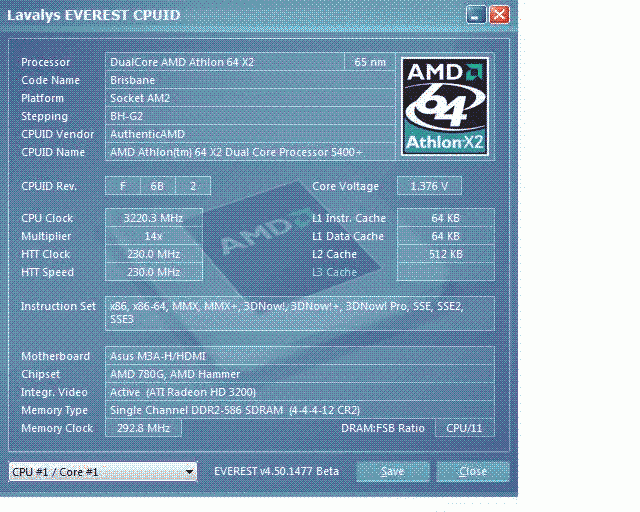Select the 'AuthenticAMD' vendor value

coord(250,134)
